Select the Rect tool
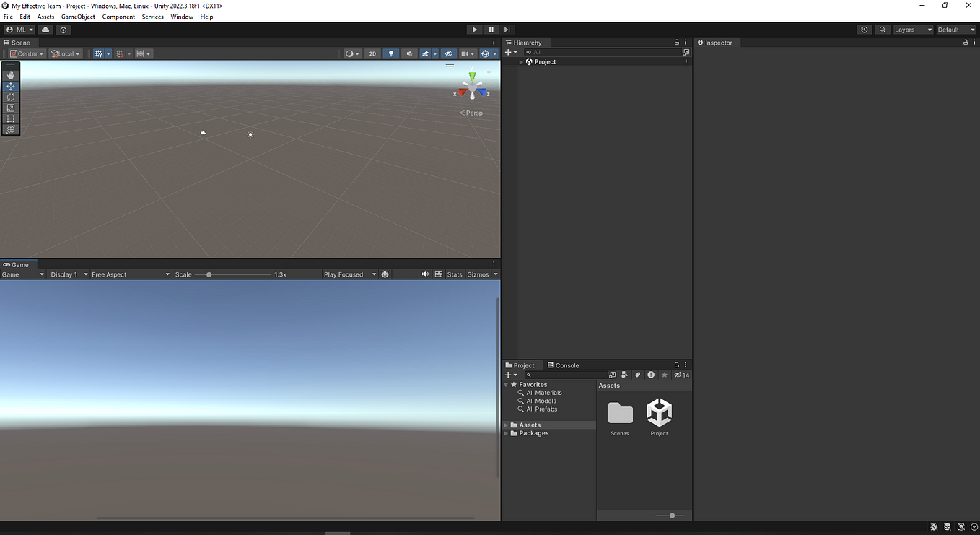The width and height of the screenshot is (980, 535). 10,118
